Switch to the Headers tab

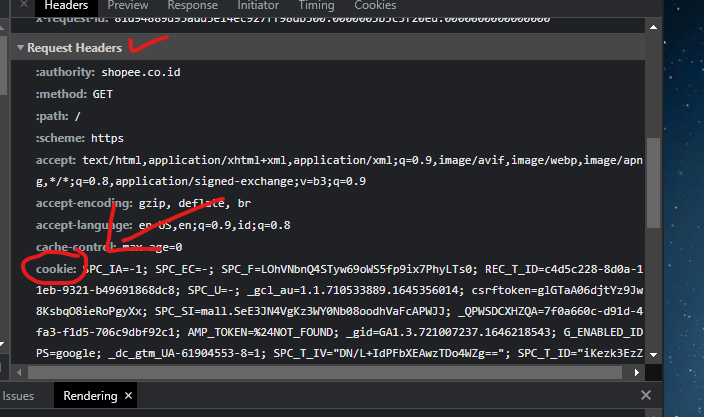66,5
